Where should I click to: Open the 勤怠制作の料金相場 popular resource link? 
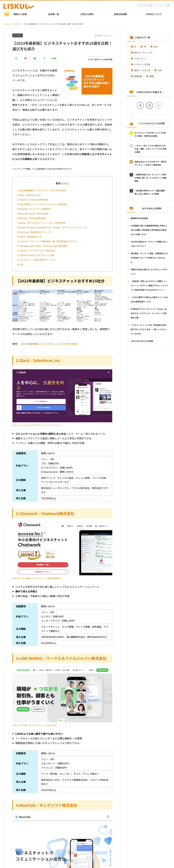(x=139, y=218)
